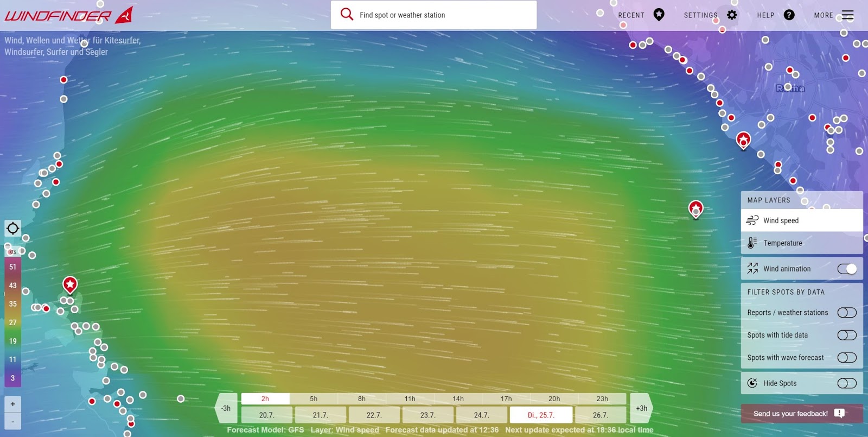
Task: Open the Help menu
Action: [776, 15]
